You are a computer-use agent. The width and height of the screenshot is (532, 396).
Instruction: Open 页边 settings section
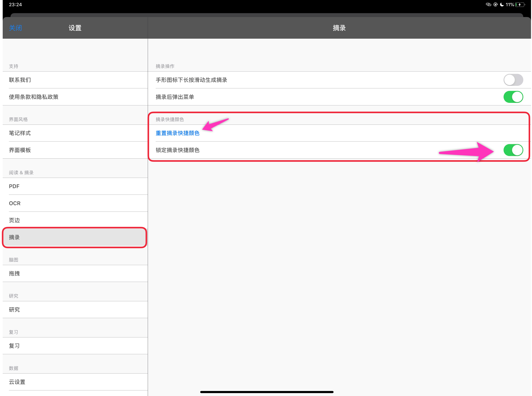pyautogui.click(x=75, y=220)
